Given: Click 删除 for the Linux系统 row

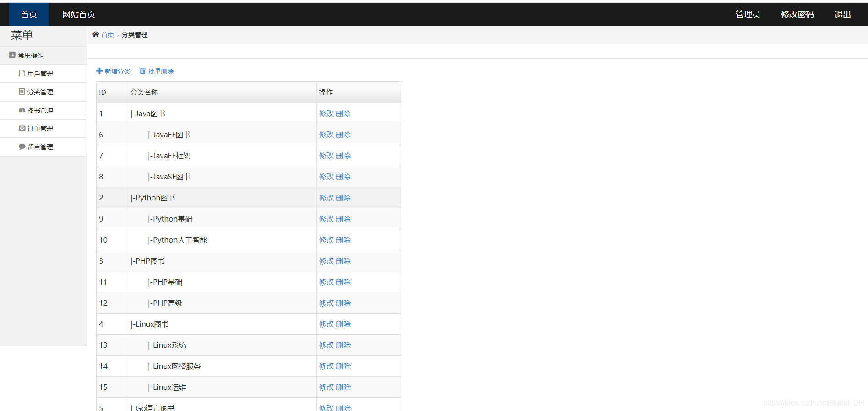Looking at the screenshot, I should [343, 345].
